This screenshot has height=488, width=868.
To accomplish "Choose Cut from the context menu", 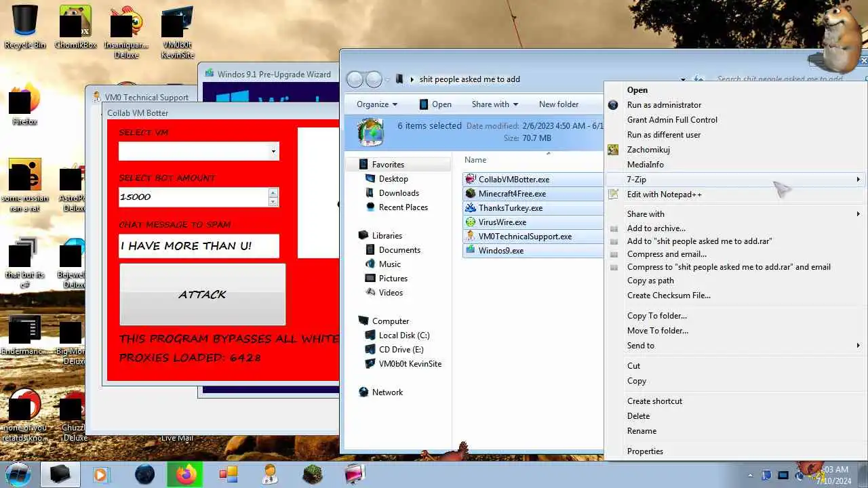I will (735, 366).
